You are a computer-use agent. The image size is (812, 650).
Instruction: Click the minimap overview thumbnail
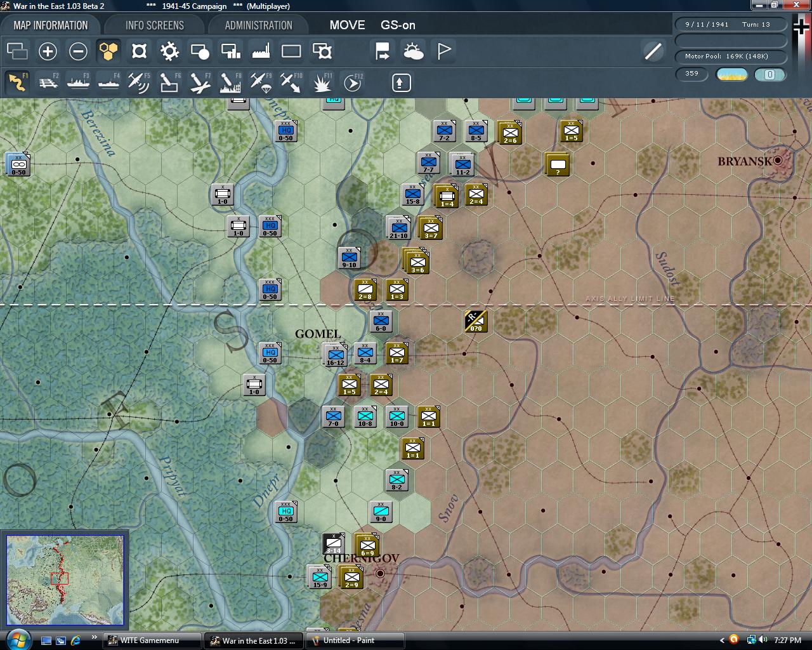pos(65,580)
